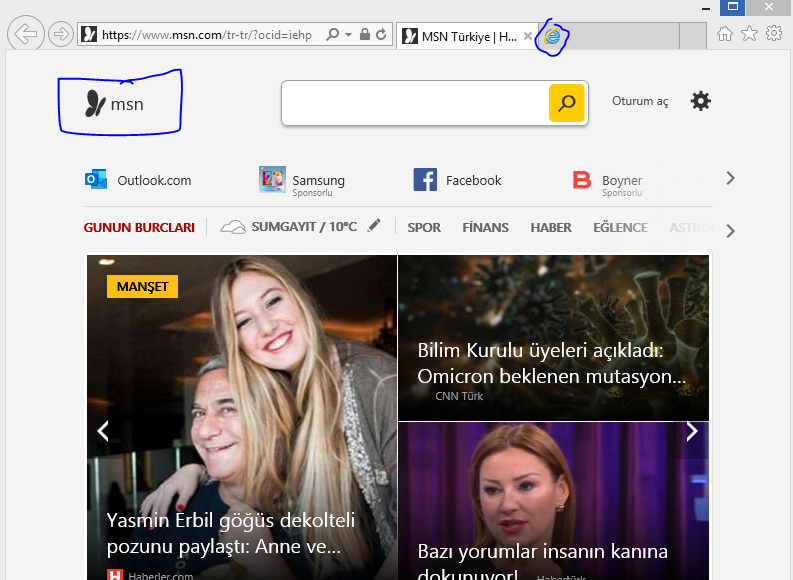Open the Bilim Kurulu Omicron story
The height and width of the screenshot is (580, 793).
551,363
